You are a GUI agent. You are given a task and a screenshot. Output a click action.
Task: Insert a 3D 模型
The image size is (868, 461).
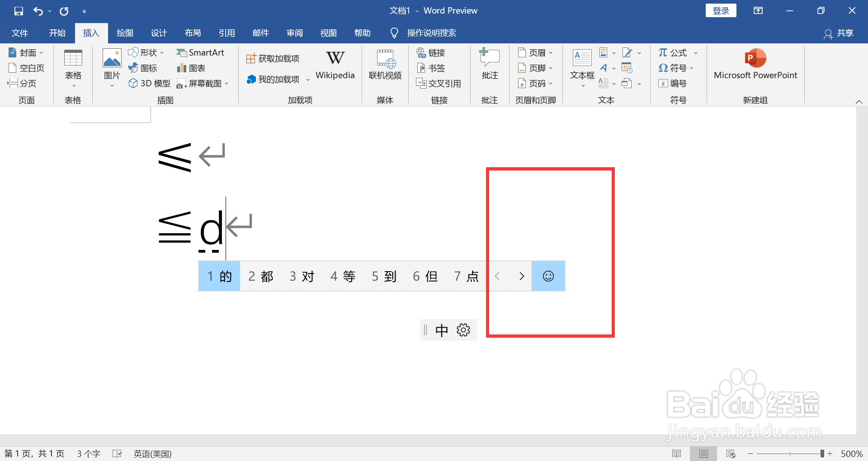coord(150,84)
